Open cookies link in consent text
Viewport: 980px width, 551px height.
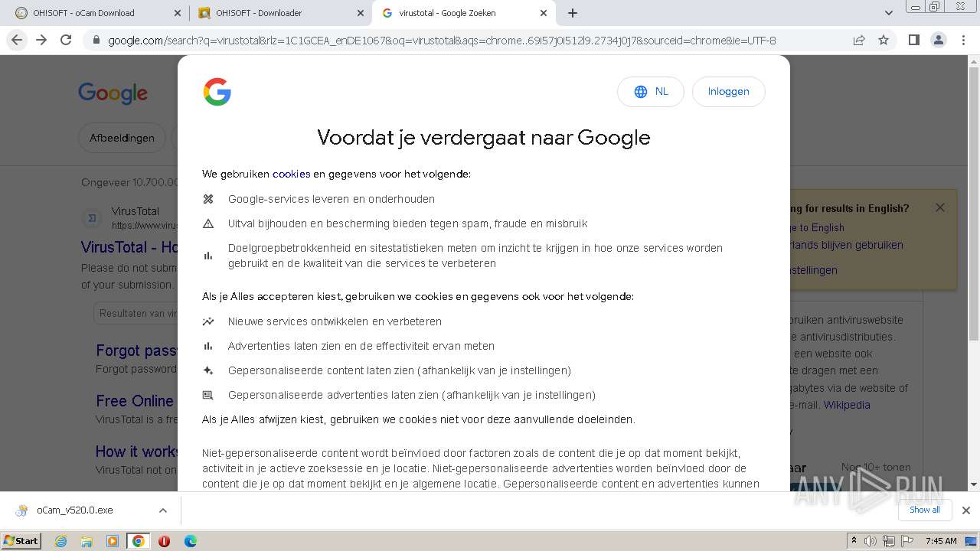click(x=292, y=174)
